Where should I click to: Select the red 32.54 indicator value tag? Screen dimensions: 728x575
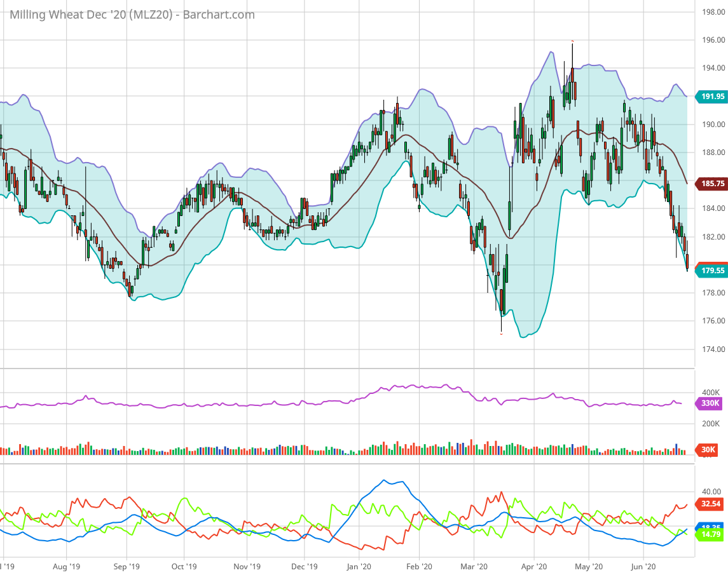pyautogui.click(x=710, y=504)
